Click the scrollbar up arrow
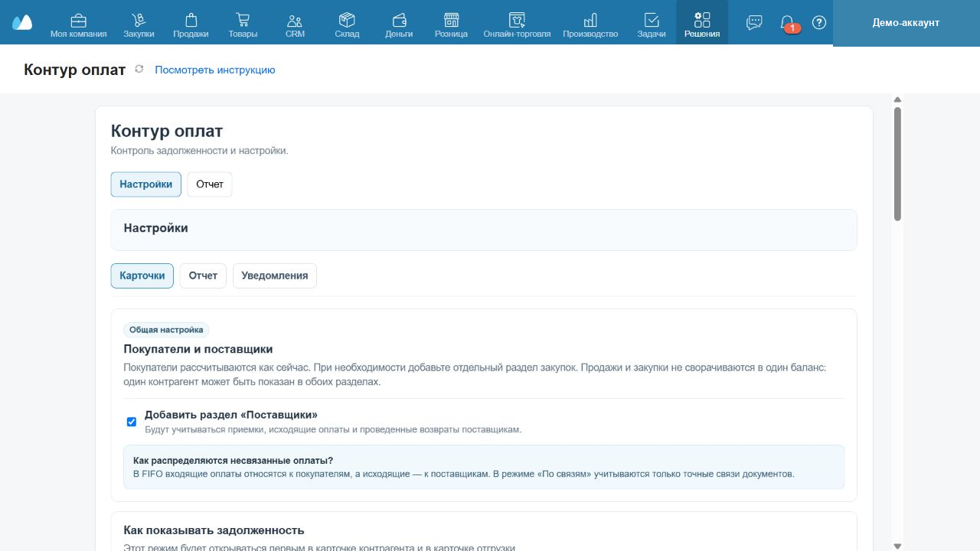The image size is (980, 551). [897, 99]
